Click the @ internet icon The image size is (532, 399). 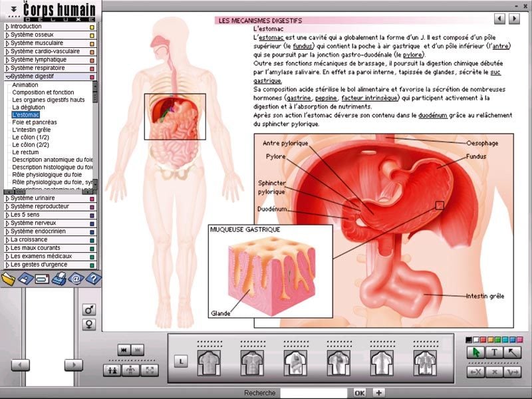point(76,279)
